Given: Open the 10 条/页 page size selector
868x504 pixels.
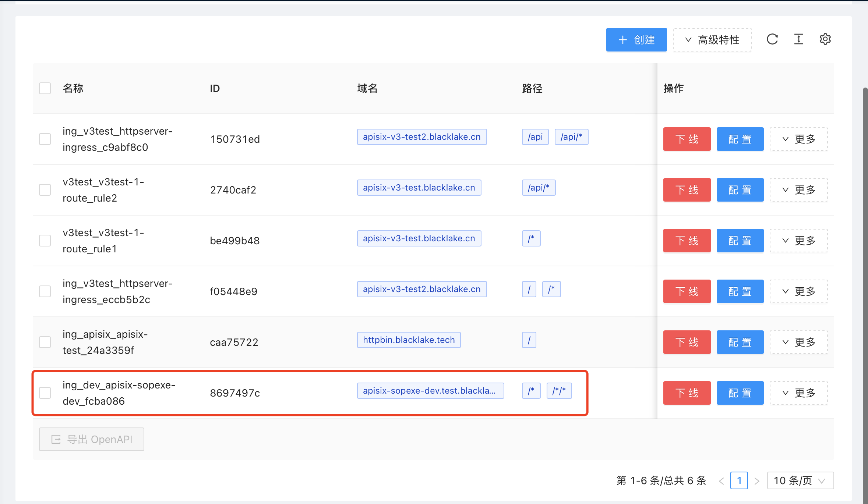Looking at the screenshot, I should 800,481.
